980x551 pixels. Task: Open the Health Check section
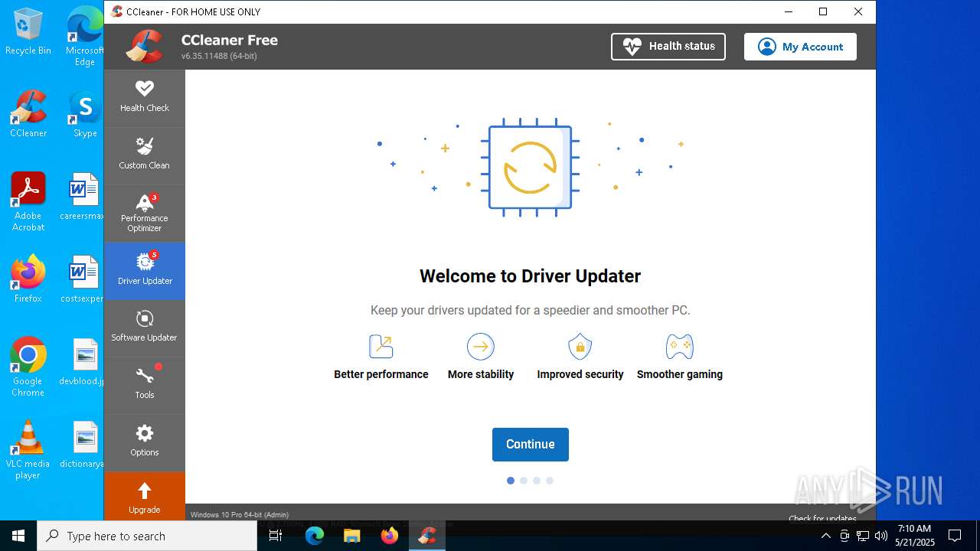coord(144,98)
